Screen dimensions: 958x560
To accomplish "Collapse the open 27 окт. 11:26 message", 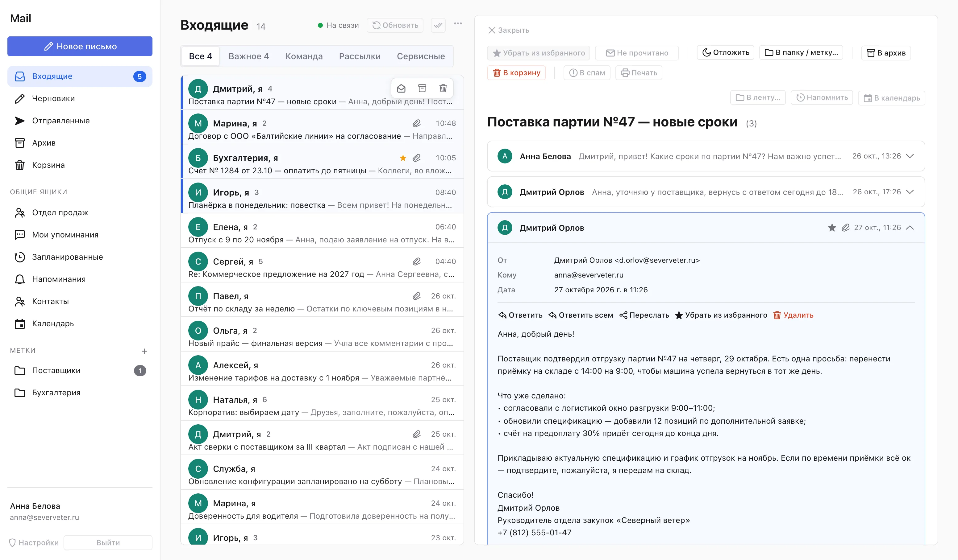I will coord(910,228).
